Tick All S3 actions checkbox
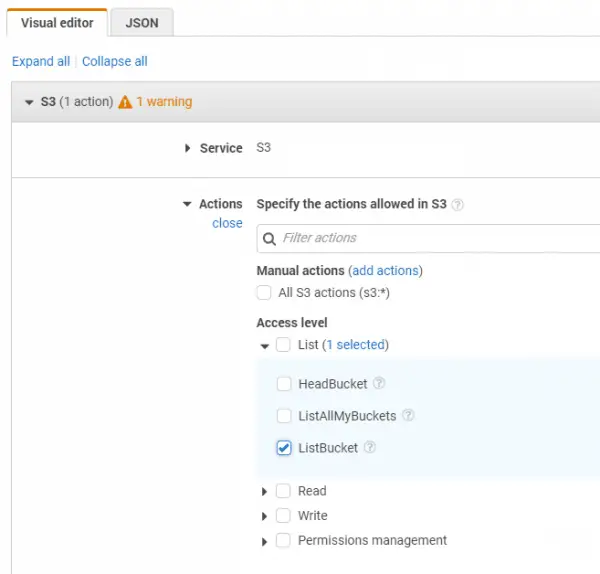 tap(264, 293)
